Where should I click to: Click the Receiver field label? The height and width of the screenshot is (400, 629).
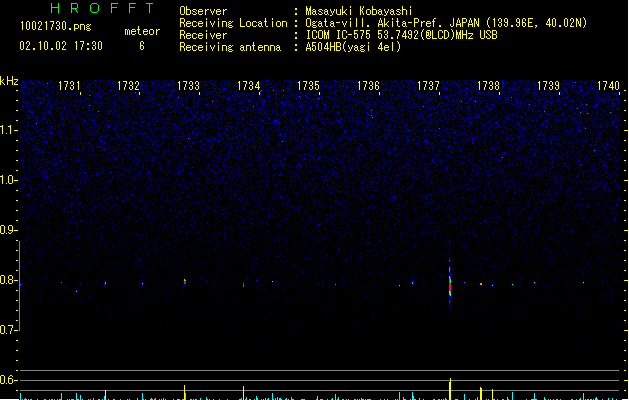[203, 35]
